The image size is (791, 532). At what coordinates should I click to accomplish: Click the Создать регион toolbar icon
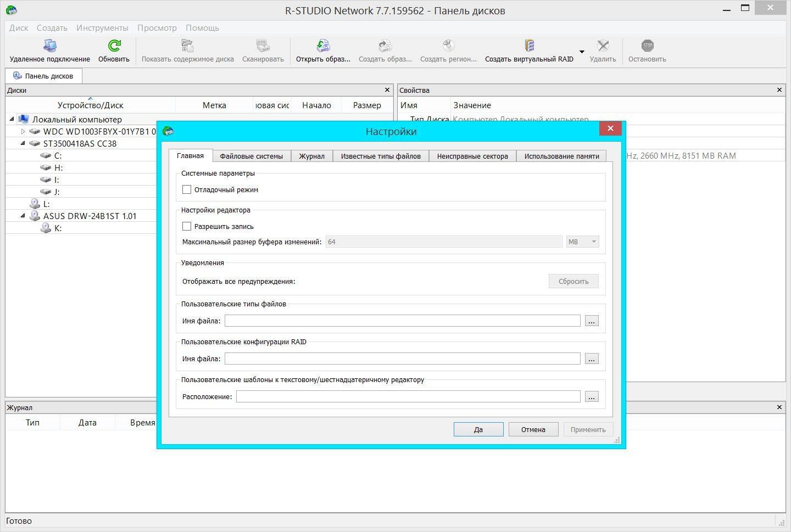448,46
